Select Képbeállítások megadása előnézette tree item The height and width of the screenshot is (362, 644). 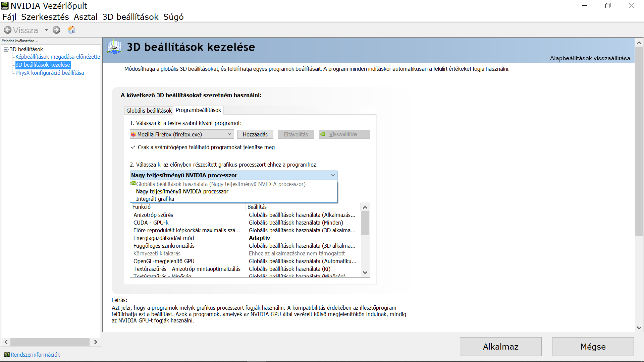pyautogui.click(x=58, y=57)
